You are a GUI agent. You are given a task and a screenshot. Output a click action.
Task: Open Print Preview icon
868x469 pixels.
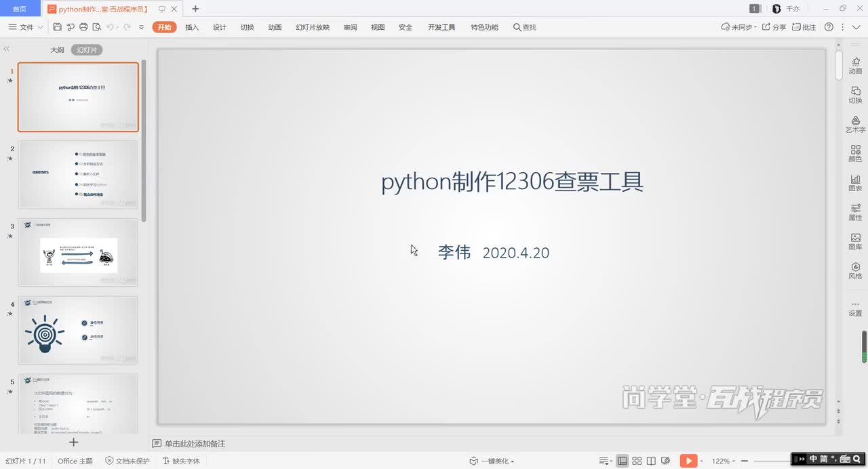click(96, 27)
